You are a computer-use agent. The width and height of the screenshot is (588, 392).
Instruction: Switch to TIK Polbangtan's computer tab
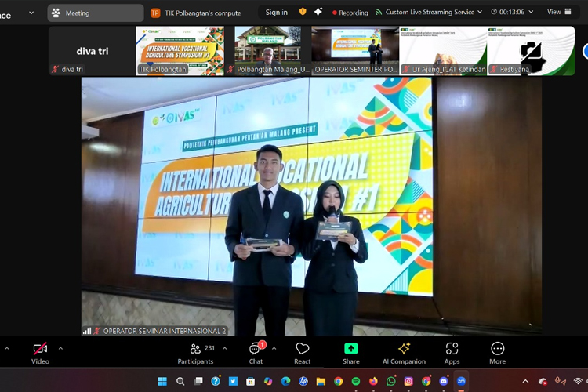coord(197,13)
